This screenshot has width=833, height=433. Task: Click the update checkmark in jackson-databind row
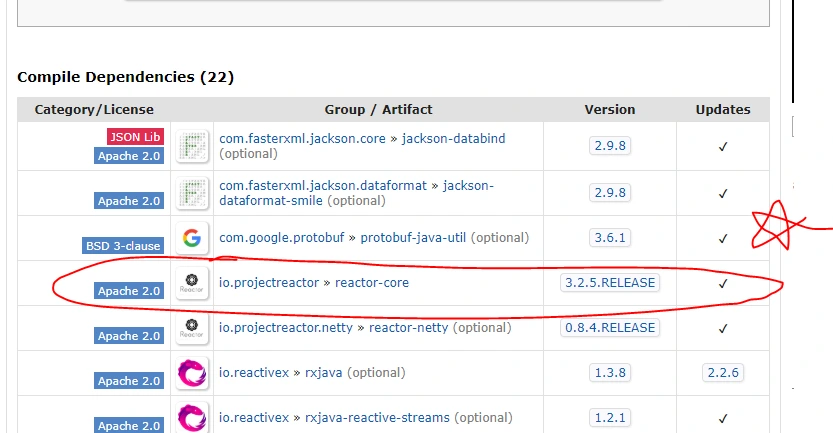[x=723, y=147]
